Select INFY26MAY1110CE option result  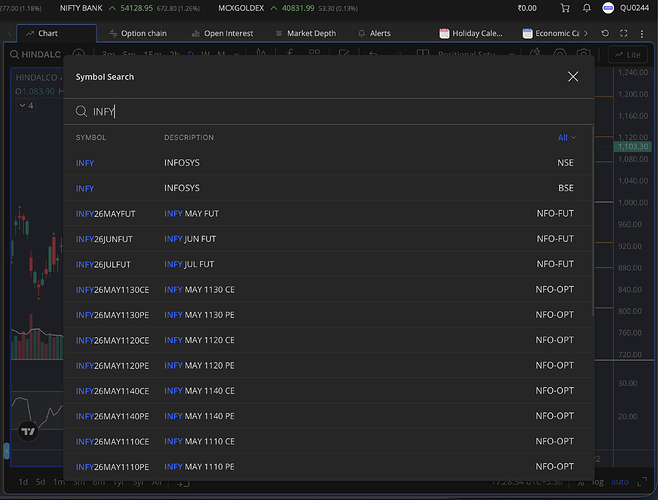(x=328, y=441)
